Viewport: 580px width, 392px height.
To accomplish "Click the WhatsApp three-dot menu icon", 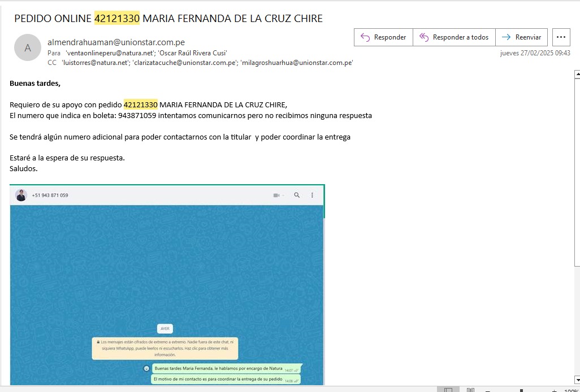I will (x=312, y=195).
